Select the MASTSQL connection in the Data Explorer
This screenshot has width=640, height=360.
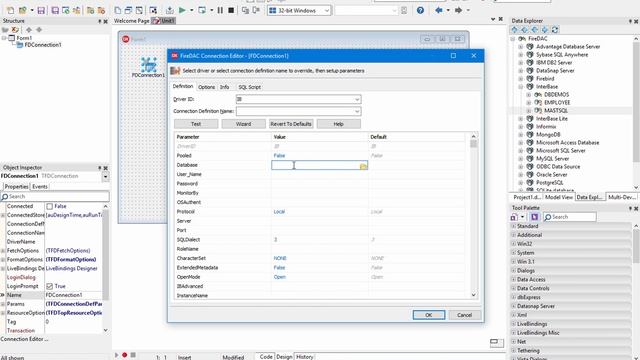556,111
